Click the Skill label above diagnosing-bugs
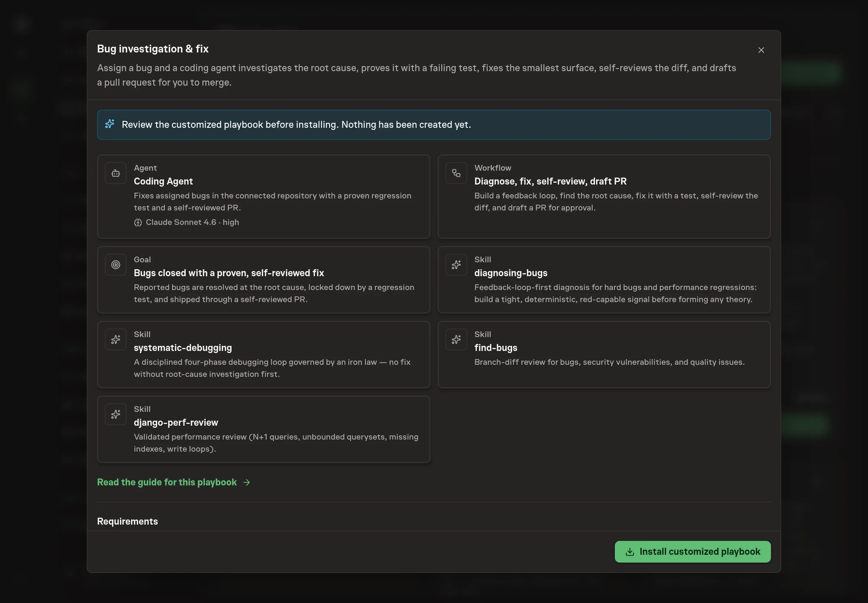The height and width of the screenshot is (603, 868). pos(483,260)
